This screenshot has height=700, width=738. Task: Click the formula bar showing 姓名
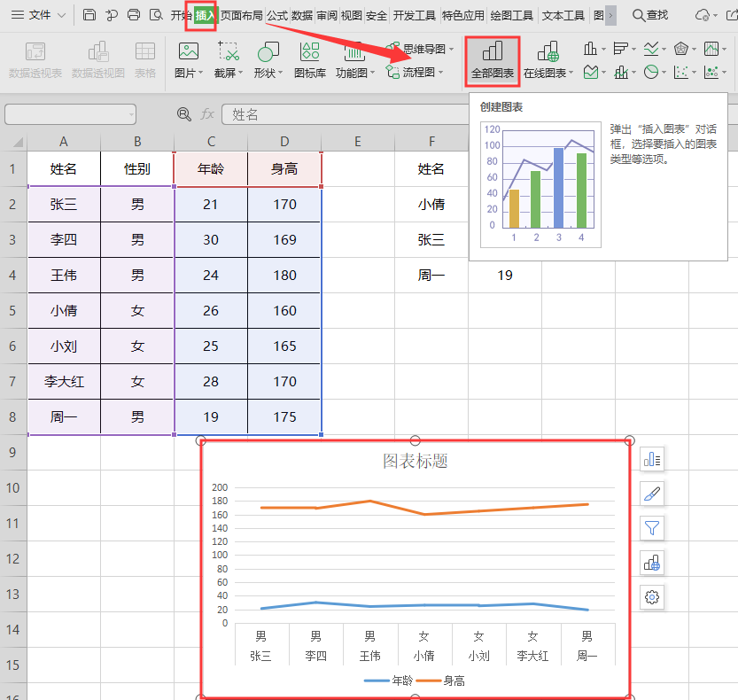click(345, 114)
